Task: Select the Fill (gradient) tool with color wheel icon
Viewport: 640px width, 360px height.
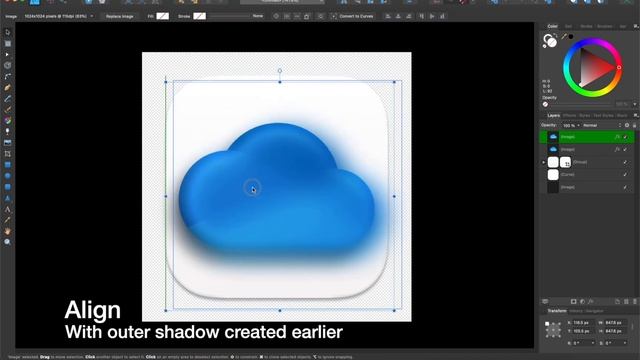Action: pos(7,120)
